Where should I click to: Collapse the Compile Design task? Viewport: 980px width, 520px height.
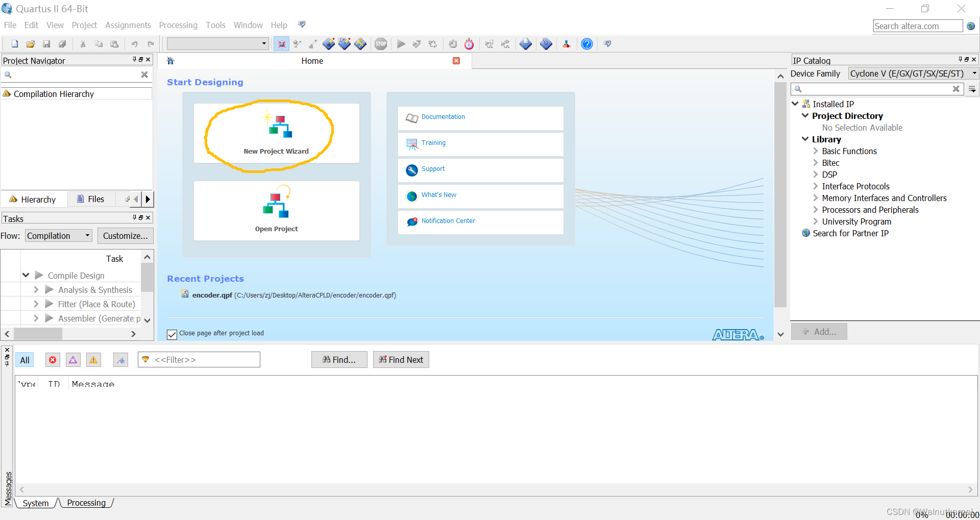pos(26,276)
